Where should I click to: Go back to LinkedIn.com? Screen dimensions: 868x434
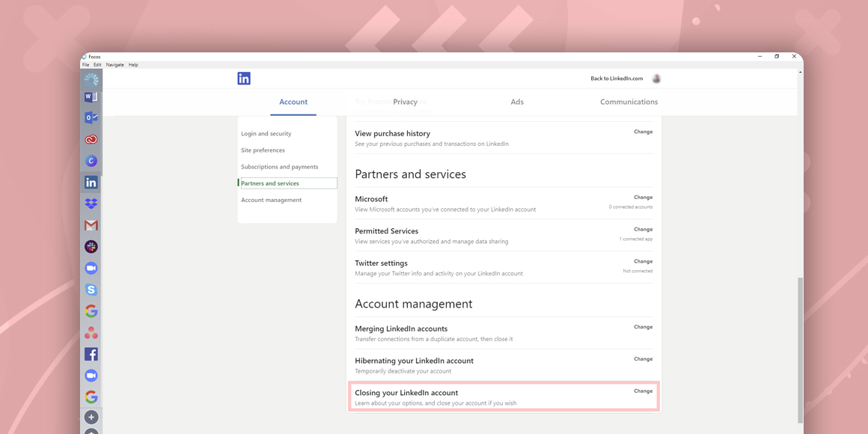pos(617,79)
